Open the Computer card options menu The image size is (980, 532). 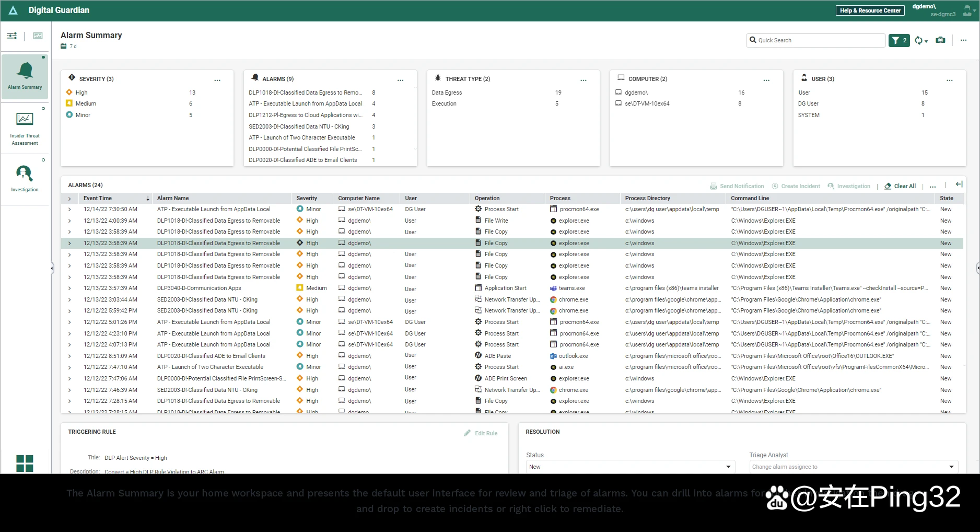(x=766, y=80)
